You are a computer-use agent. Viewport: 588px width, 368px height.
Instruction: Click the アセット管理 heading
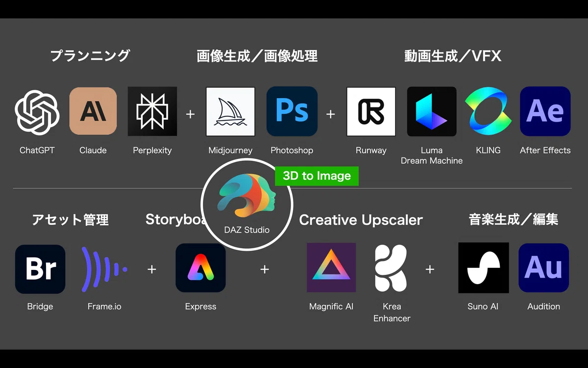pyautogui.click(x=70, y=219)
